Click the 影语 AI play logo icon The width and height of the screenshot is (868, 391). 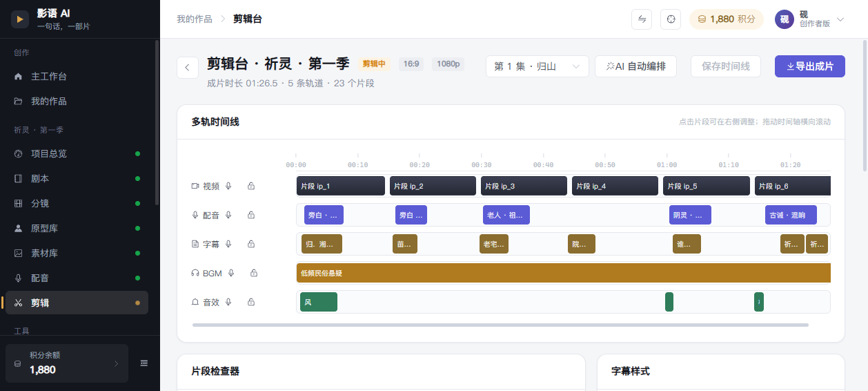point(20,19)
